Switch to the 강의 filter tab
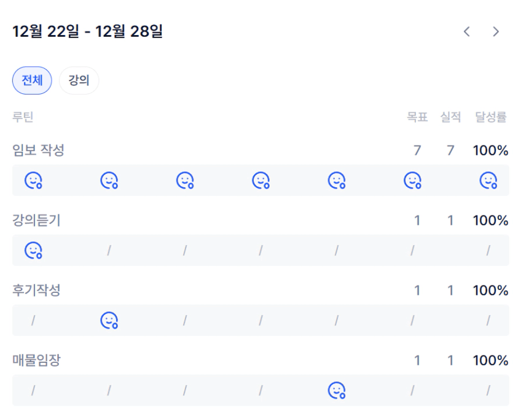 coord(79,80)
